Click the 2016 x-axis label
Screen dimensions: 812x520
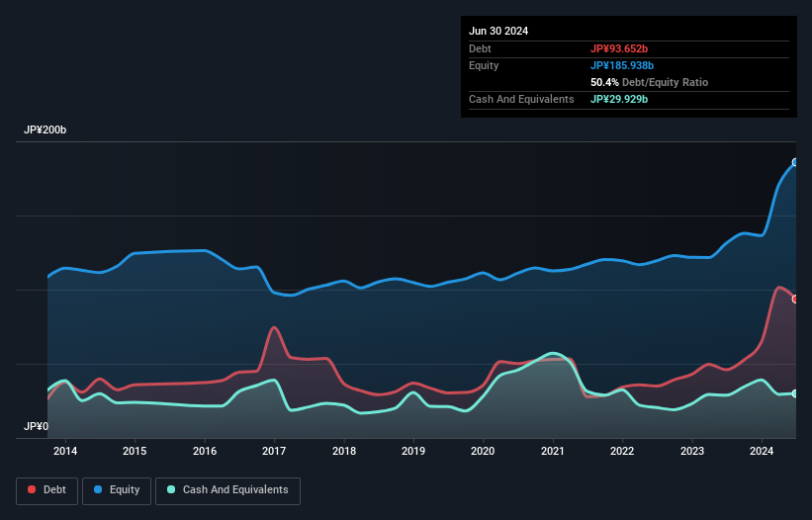[205, 451]
